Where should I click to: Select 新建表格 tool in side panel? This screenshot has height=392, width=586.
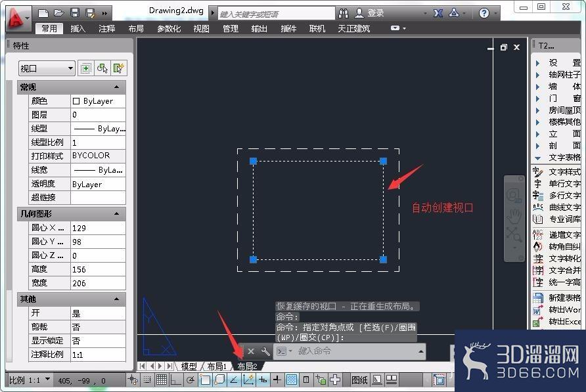[556, 298]
